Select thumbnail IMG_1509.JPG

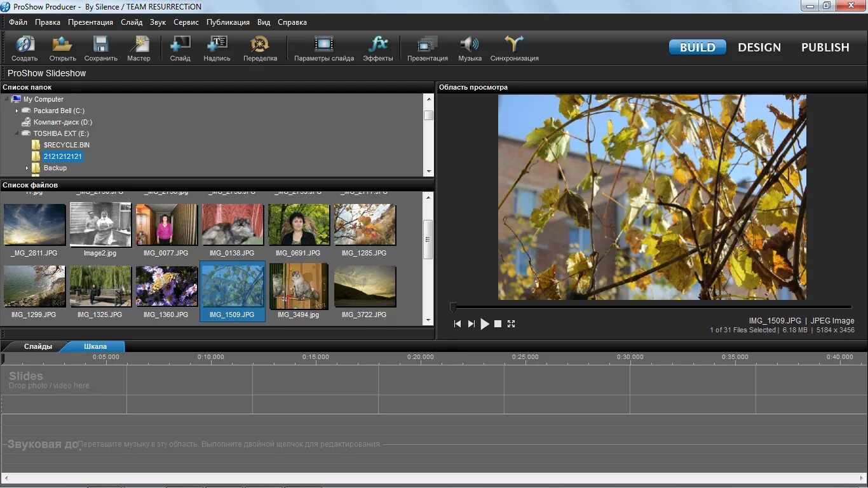[x=233, y=292]
